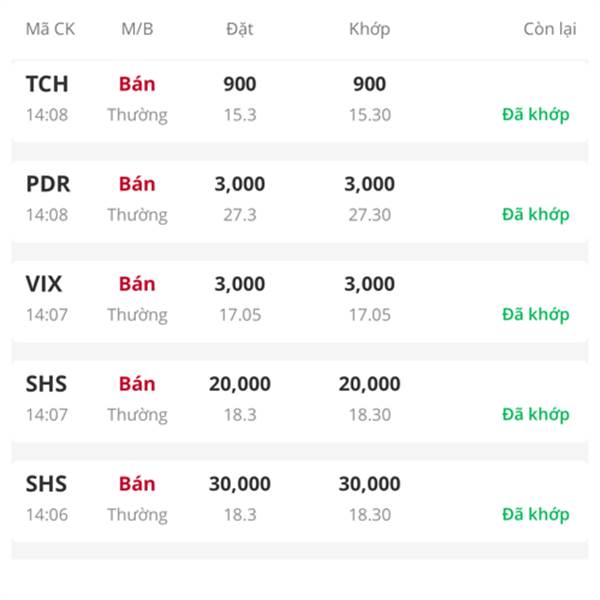The height and width of the screenshot is (600, 600).
Task: Open the SHS order placed at 14:06
Action: click(46, 485)
